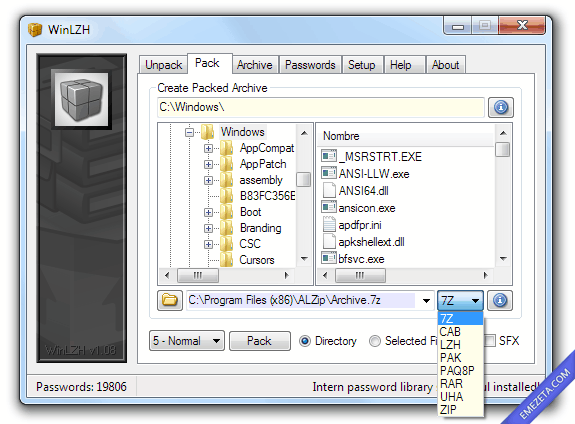Select the Selected Files radio button
Screen dimensions: 575x424
point(375,341)
